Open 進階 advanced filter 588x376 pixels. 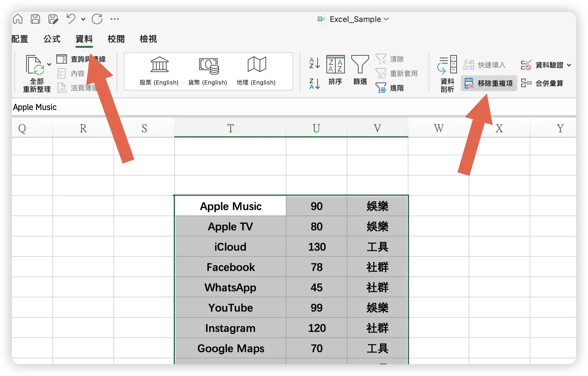click(390, 88)
